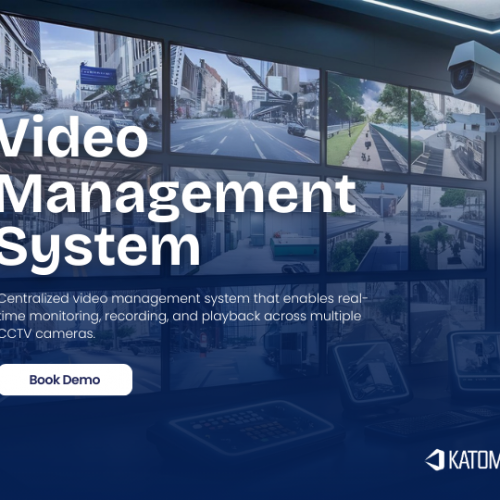Open the middle-row far-right courtyard camera feed

point(448,227)
